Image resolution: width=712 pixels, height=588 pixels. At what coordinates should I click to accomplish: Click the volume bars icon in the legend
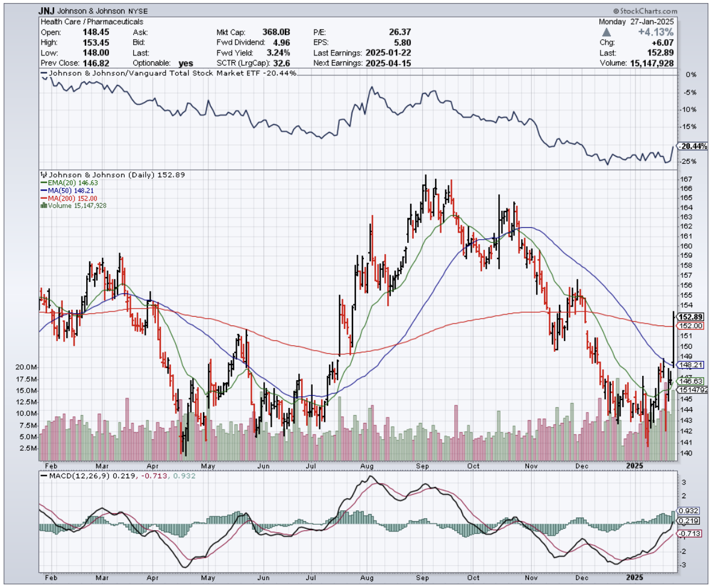pyautogui.click(x=43, y=205)
